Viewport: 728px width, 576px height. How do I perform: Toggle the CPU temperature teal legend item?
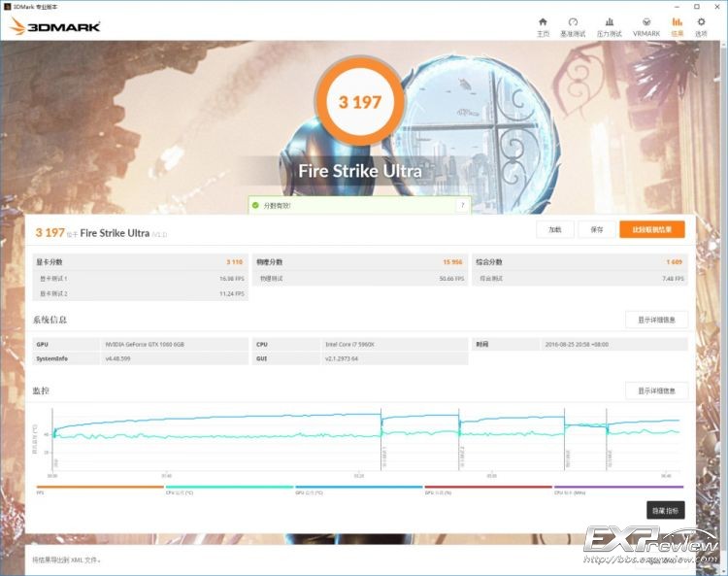tap(229, 490)
